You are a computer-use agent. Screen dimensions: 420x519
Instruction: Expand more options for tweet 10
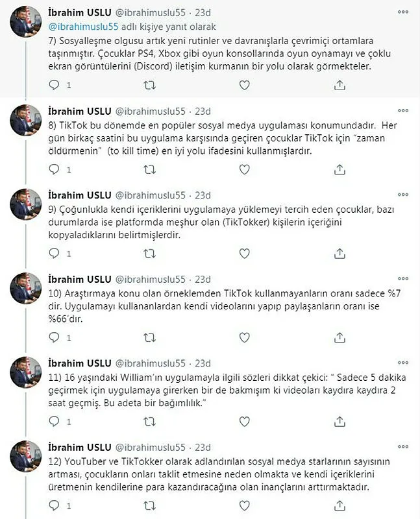pos(403,280)
